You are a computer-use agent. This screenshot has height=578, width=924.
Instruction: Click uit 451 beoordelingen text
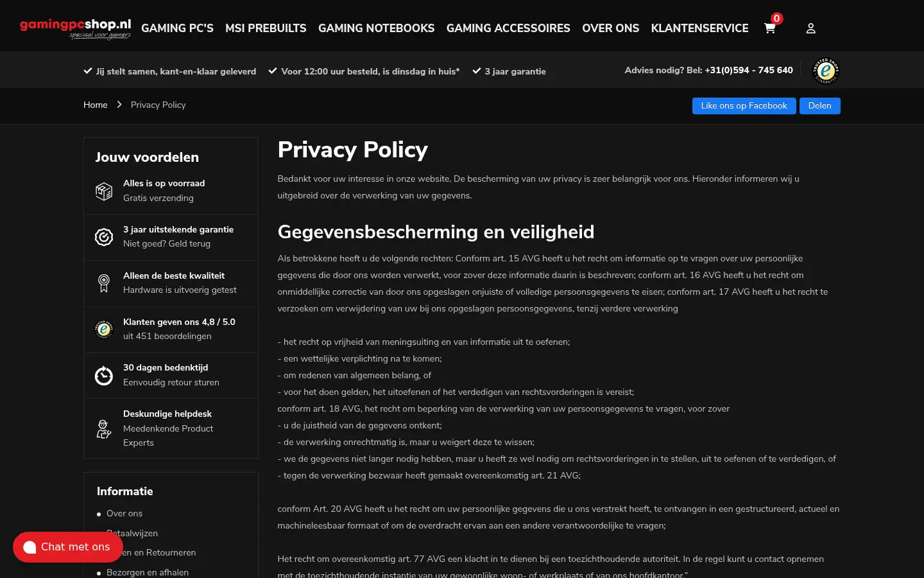(x=167, y=336)
